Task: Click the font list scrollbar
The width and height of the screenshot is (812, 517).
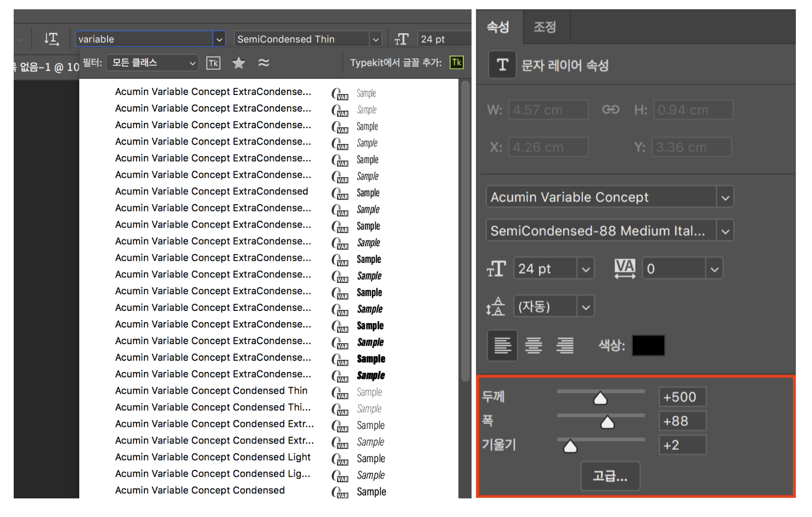Action: point(465,231)
